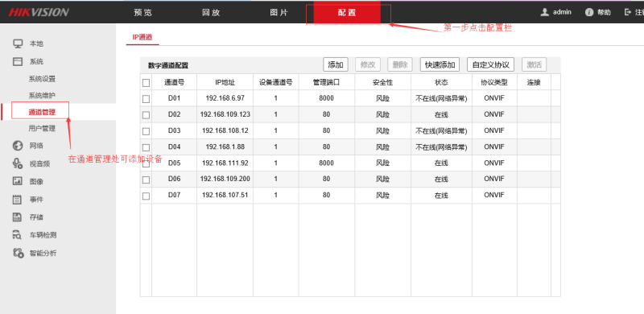Image resolution: width=644 pixels, height=314 pixels.
Task: Click IP address 192.168.6.97
Action: click(225, 98)
